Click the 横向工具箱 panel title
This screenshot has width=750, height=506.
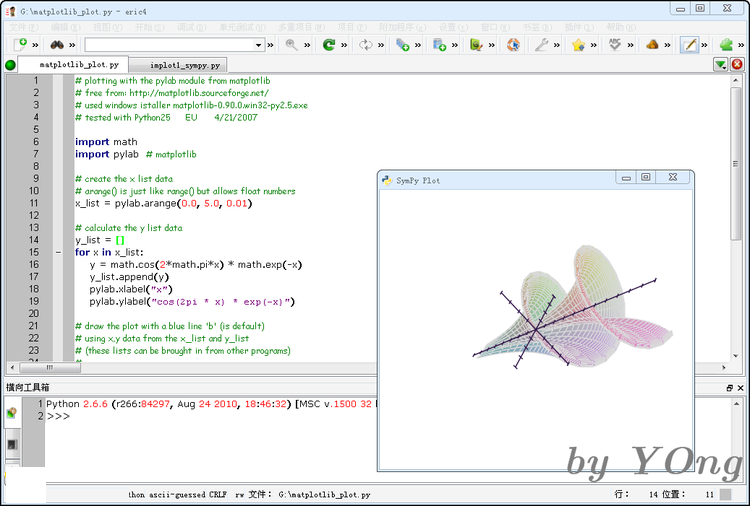tap(27, 387)
